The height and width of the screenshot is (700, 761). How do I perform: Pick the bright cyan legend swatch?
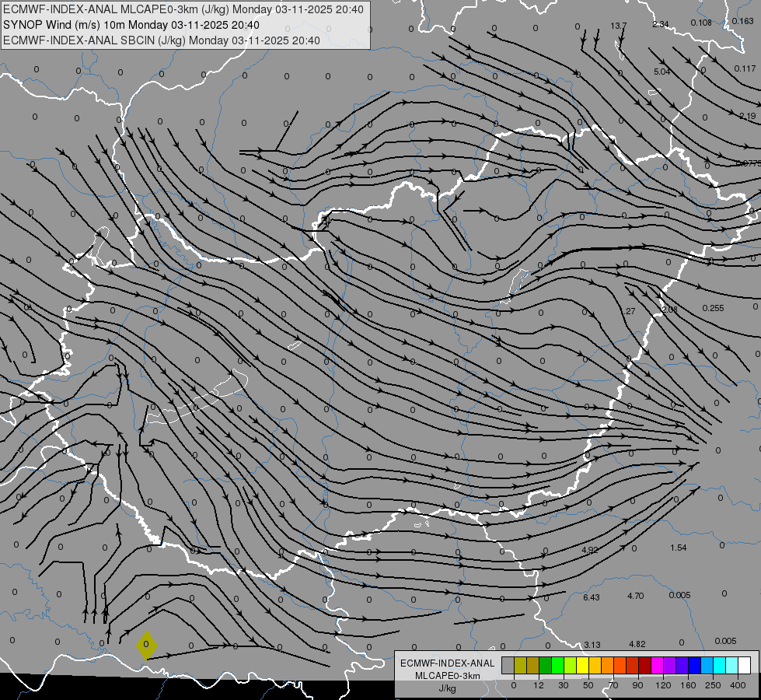(x=720, y=665)
